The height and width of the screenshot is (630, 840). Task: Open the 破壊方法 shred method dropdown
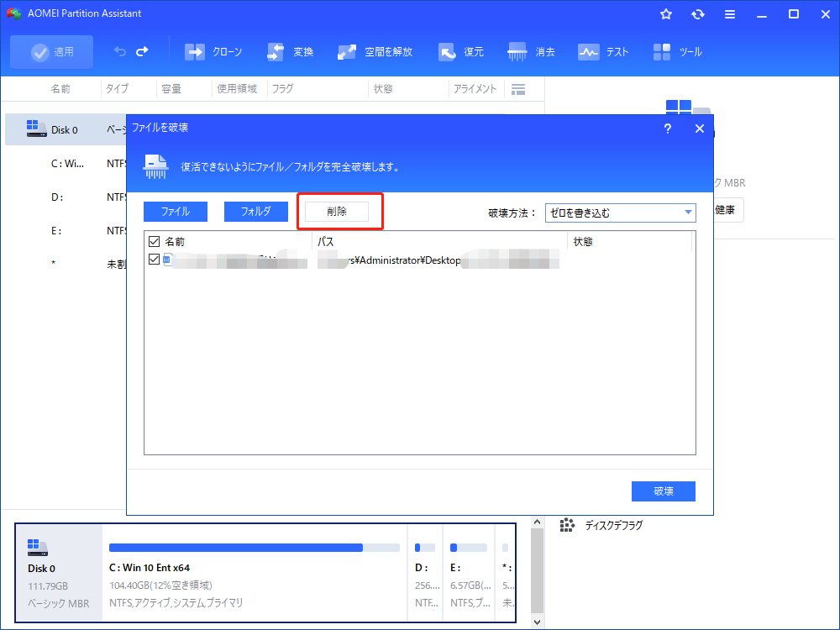(x=621, y=213)
